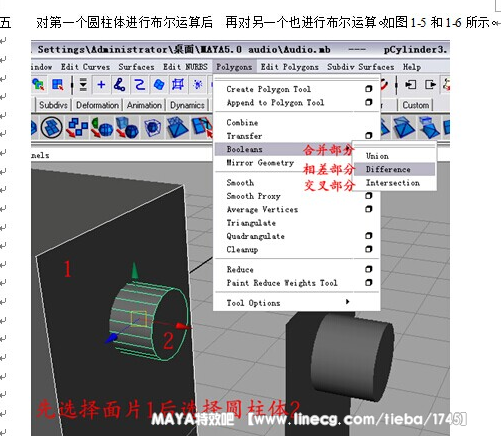Screen dimensions: 501x436
Task: Open the Edit NURBS menu
Action: 185,67
